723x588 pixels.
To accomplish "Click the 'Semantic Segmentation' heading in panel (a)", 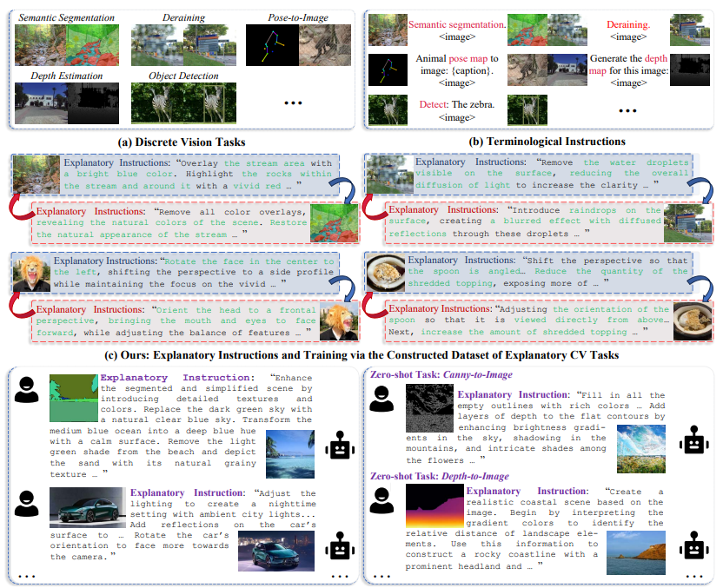I will click(x=66, y=17).
